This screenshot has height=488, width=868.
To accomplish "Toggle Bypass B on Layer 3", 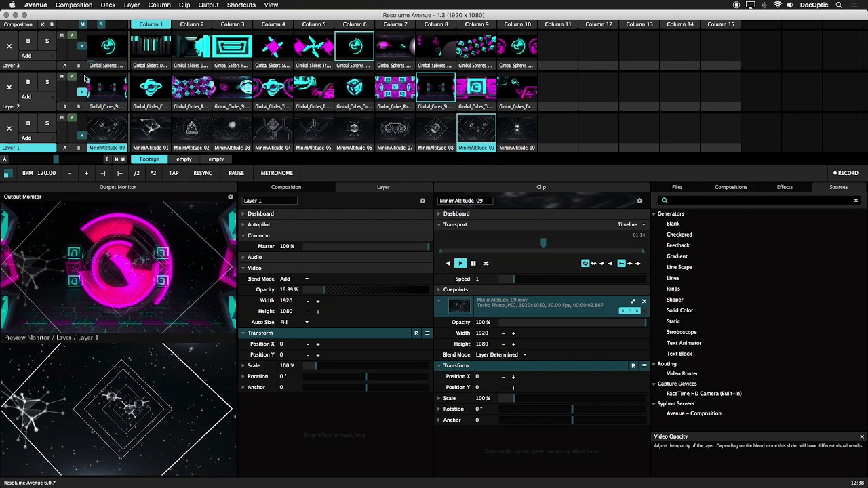I will click(x=28, y=41).
